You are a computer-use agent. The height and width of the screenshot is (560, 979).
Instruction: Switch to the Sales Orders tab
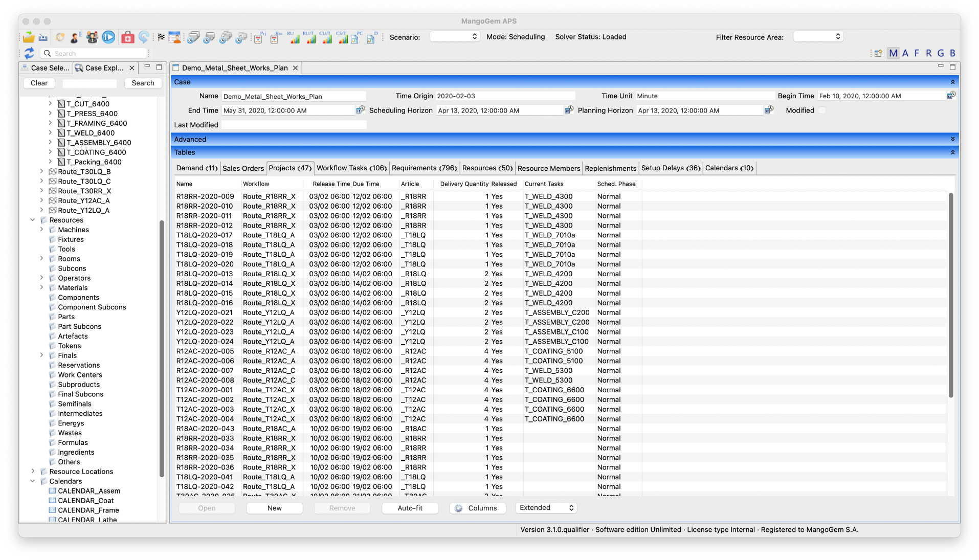243,168
